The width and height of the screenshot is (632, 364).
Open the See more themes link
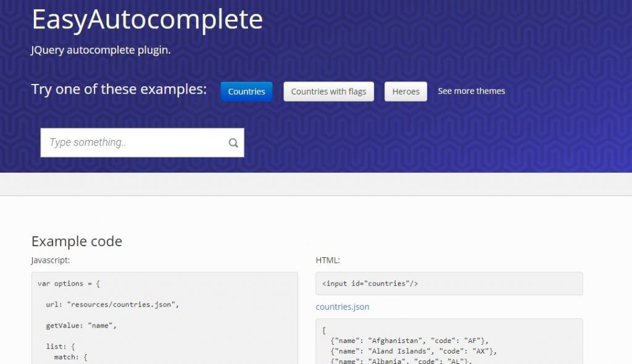472,91
